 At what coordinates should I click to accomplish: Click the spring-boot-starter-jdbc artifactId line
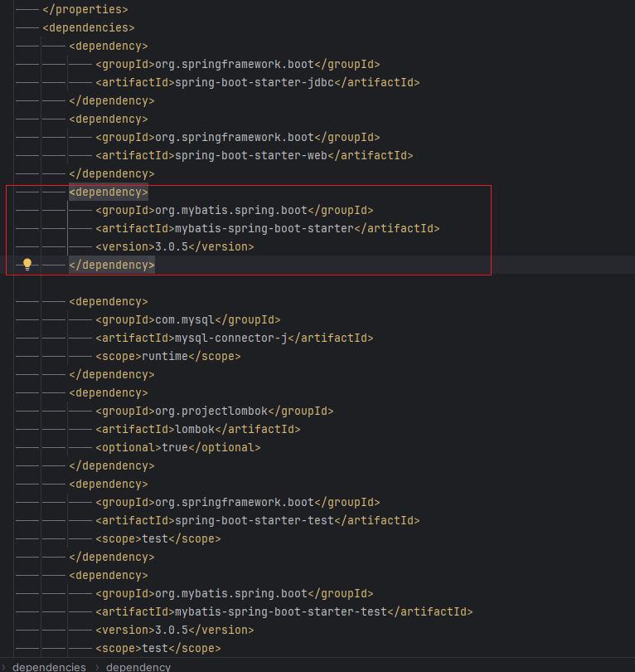point(258,82)
